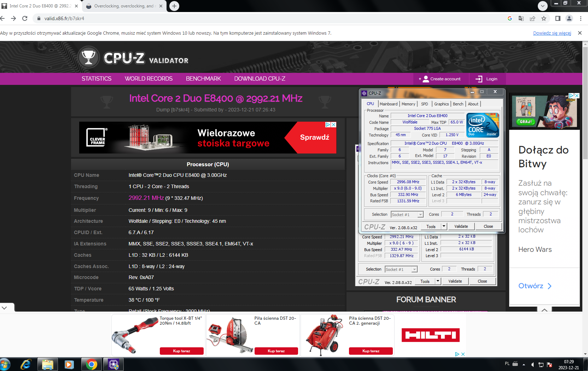Expand the bottom-left page chevron
The height and width of the screenshot is (371, 588).
tap(4, 308)
